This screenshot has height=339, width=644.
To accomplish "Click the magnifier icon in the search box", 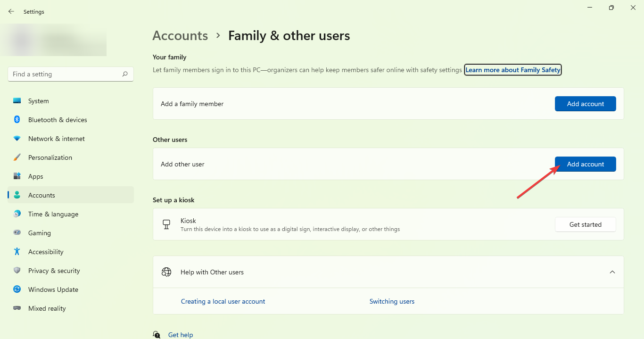I will pyautogui.click(x=125, y=74).
